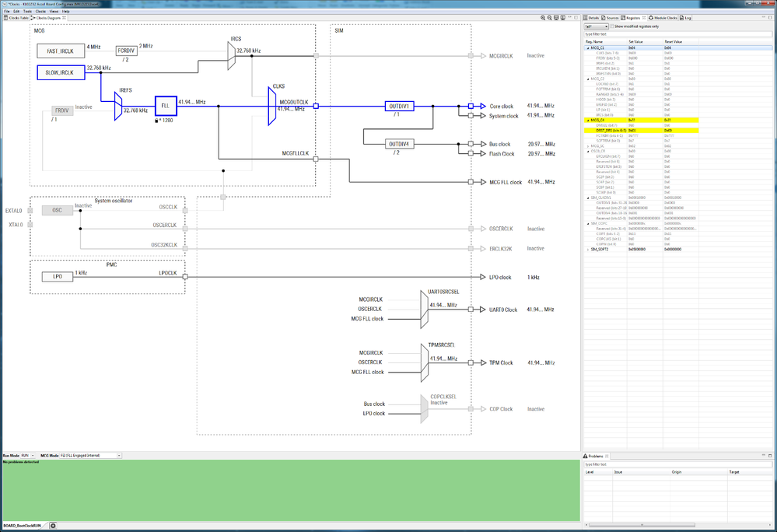Switch to the Sources tab

pyautogui.click(x=610, y=18)
